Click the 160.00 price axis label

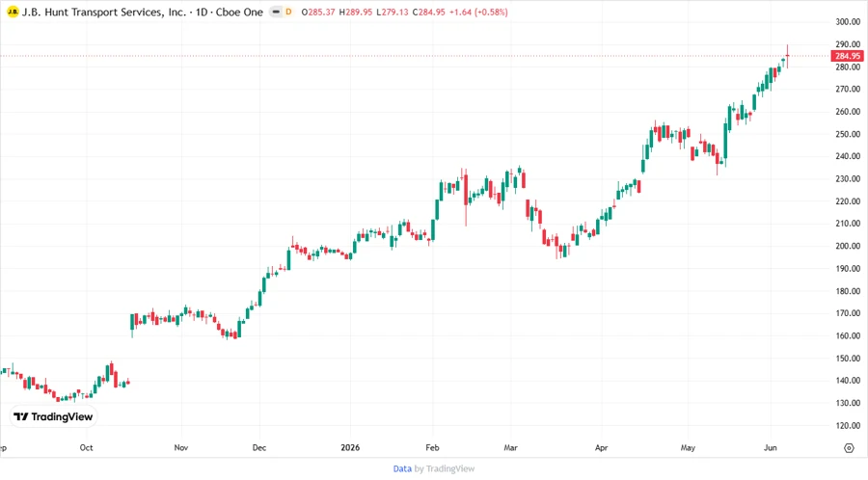(x=848, y=335)
